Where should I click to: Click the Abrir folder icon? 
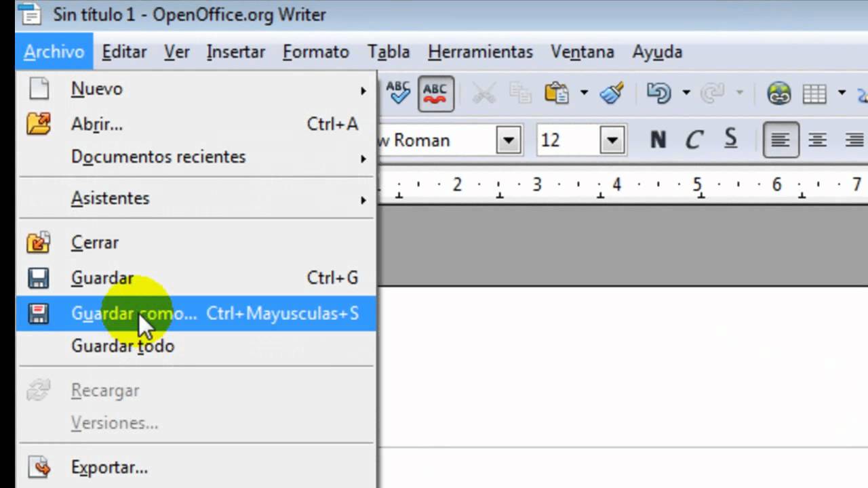[x=39, y=124]
